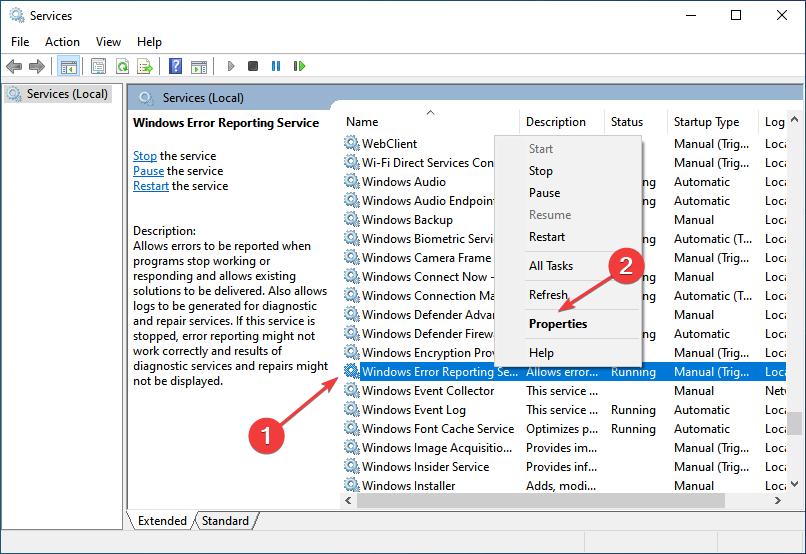806x554 pixels.
Task: Select Services (Local) in the console tree
Action: pos(66,94)
